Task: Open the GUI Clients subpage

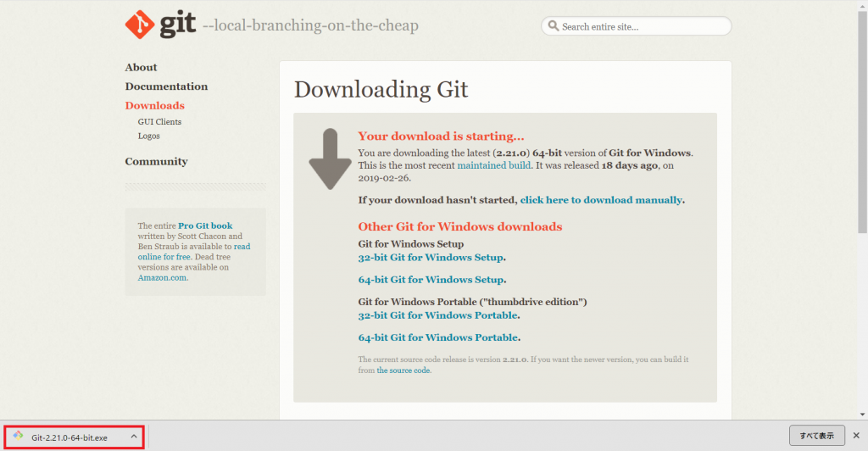Action: [x=159, y=122]
